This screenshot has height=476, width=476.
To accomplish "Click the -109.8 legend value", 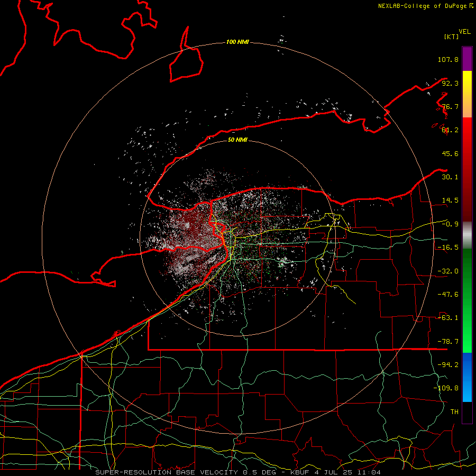I will 446,388.
